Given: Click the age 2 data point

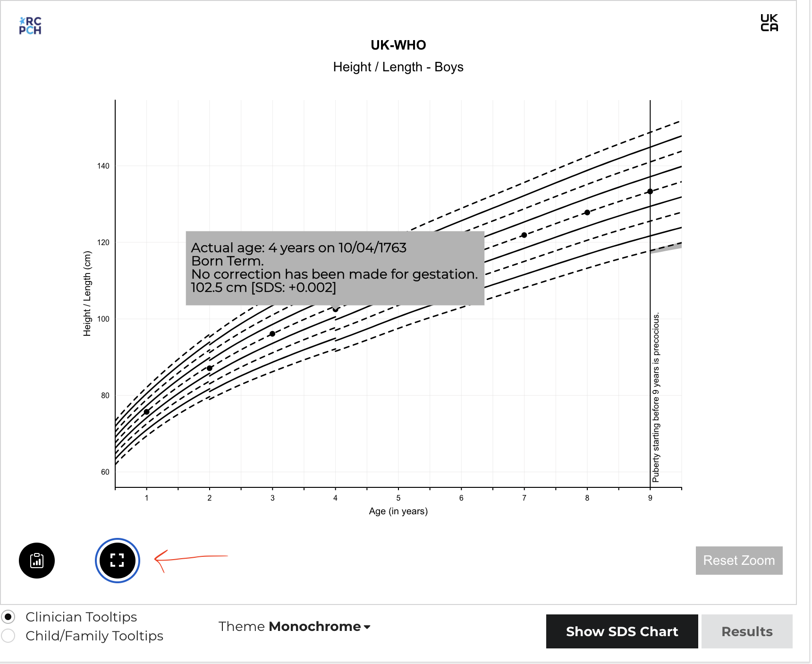Looking at the screenshot, I should (209, 368).
